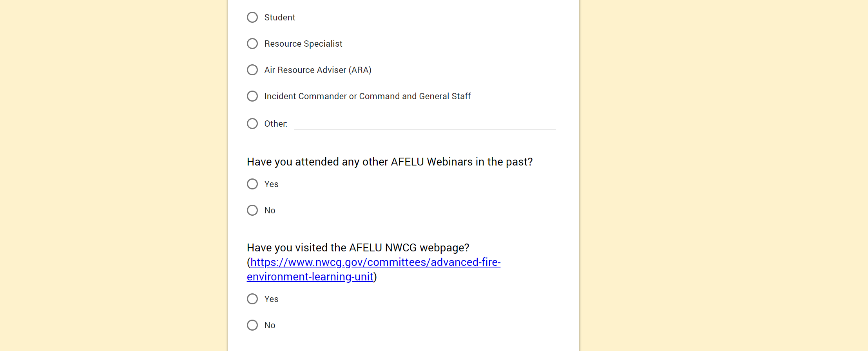Click the "Other:" label text
The height and width of the screenshot is (351, 868).
tap(275, 124)
